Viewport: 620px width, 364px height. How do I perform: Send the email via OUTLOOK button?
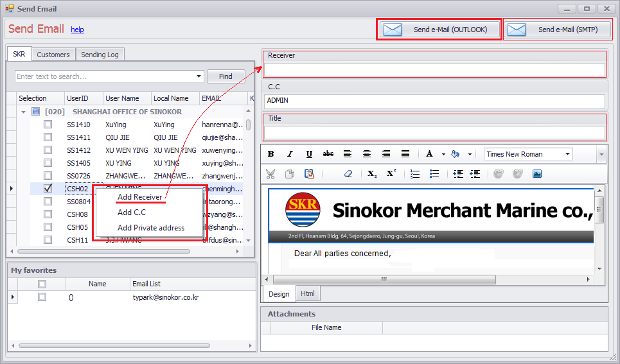pos(439,30)
